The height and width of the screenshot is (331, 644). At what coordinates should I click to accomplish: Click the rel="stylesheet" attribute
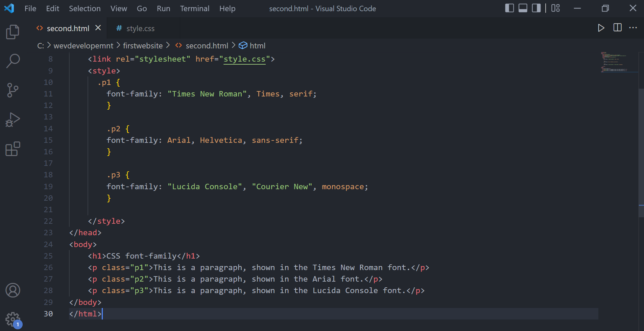click(x=153, y=59)
